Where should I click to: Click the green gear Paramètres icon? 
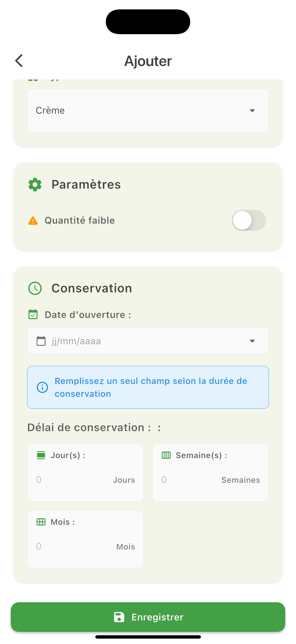click(35, 185)
